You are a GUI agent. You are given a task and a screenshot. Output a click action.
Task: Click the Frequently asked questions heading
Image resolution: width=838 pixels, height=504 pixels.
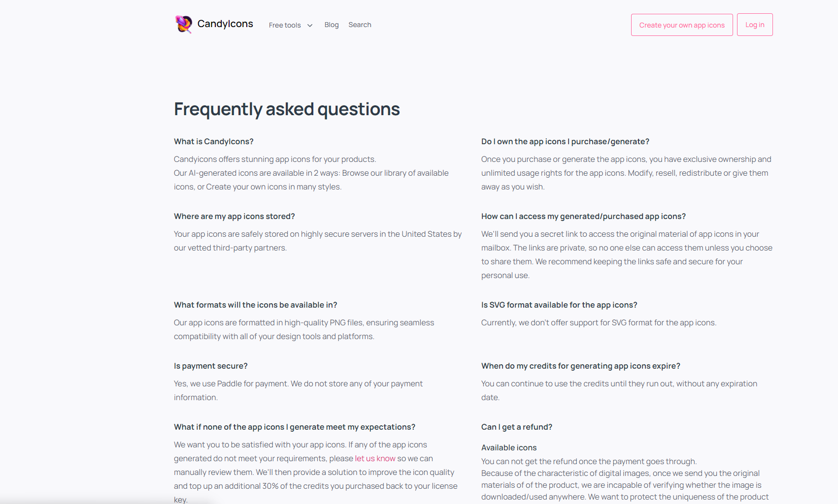point(287,109)
